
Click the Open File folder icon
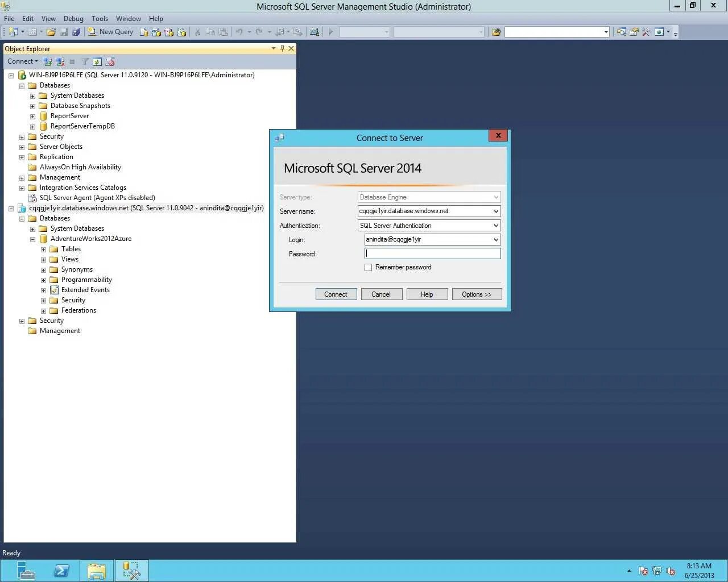[x=51, y=32]
